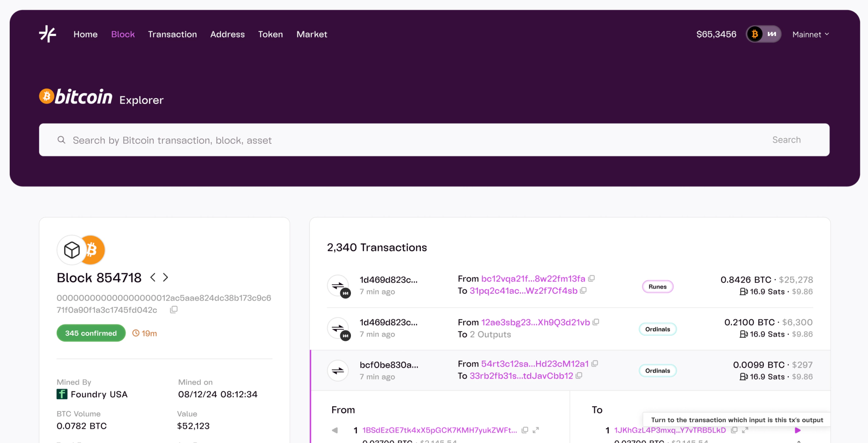Jump to spending transaction via pink arrow
868x443 pixels.
click(798, 430)
